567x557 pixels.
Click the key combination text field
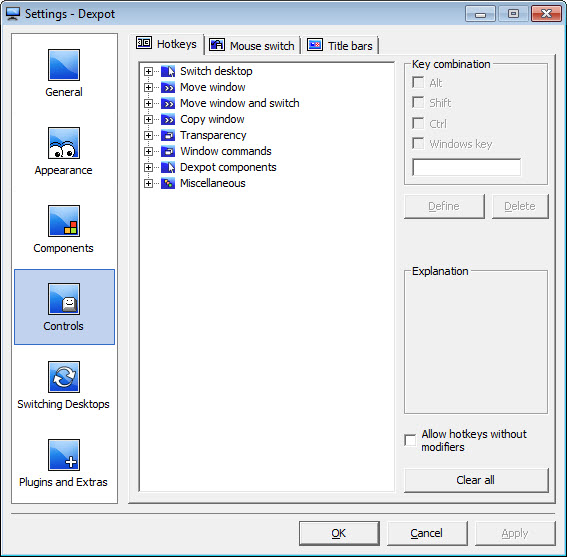point(466,167)
